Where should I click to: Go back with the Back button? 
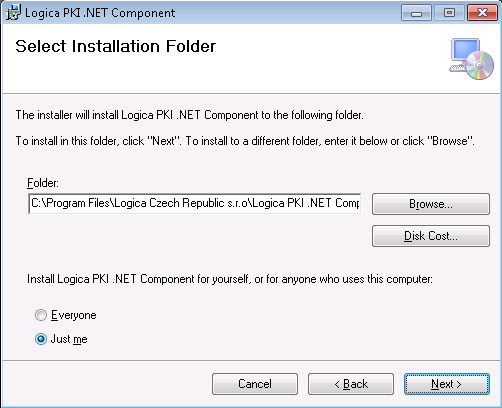pos(351,384)
